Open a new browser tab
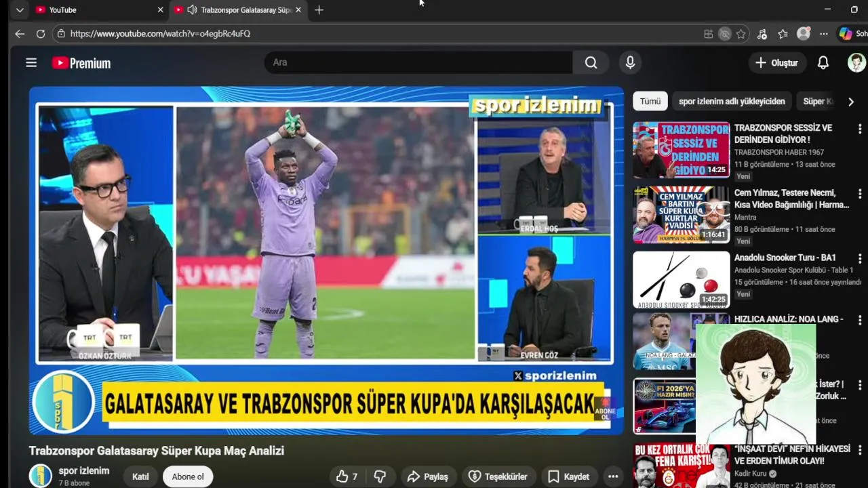This screenshot has height=488, width=868. [319, 10]
